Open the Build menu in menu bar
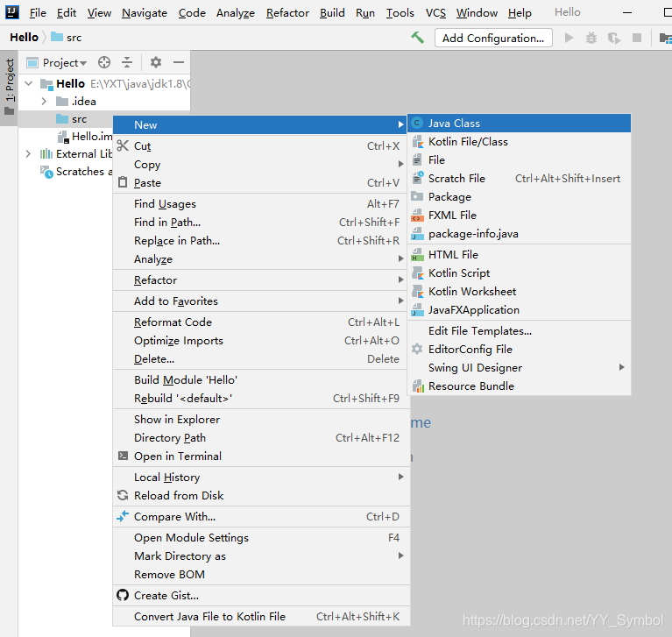Viewport: 672px width, 637px height. tap(332, 13)
